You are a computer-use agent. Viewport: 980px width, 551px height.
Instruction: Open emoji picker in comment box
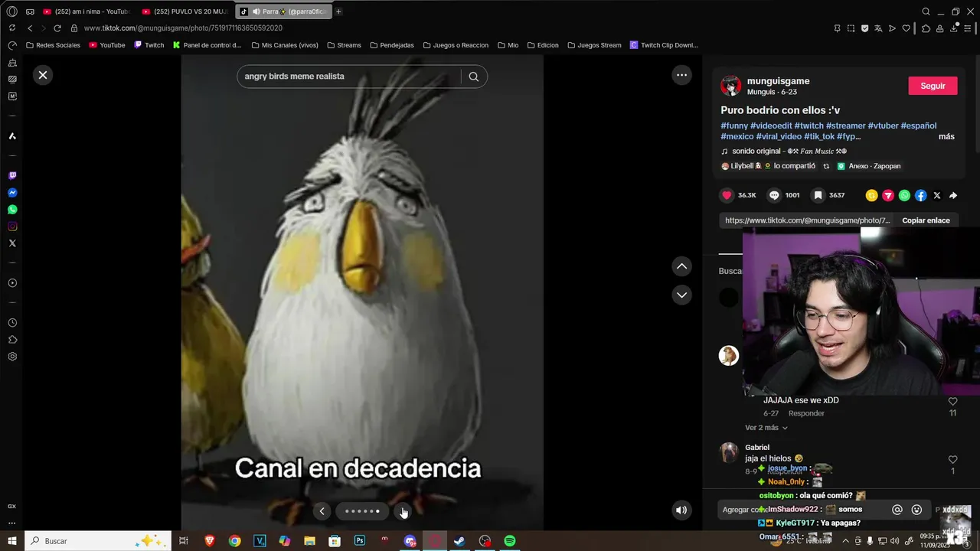(916, 510)
